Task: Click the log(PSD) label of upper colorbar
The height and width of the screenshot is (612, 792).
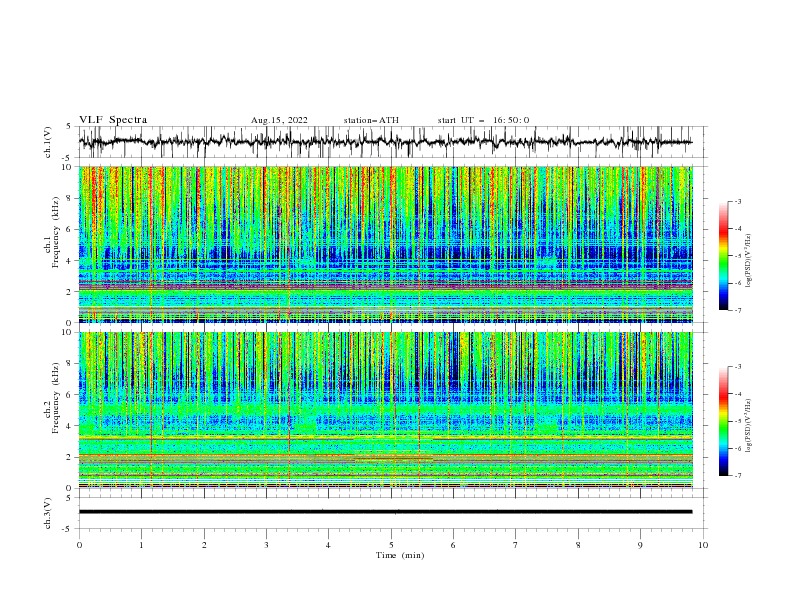Action: [749, 261]
